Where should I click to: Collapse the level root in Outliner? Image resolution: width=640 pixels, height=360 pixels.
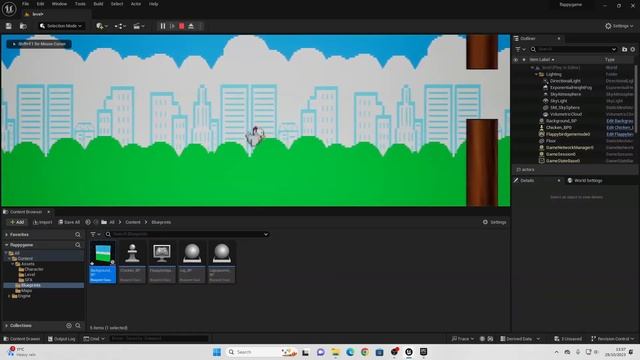pos(532,68)
